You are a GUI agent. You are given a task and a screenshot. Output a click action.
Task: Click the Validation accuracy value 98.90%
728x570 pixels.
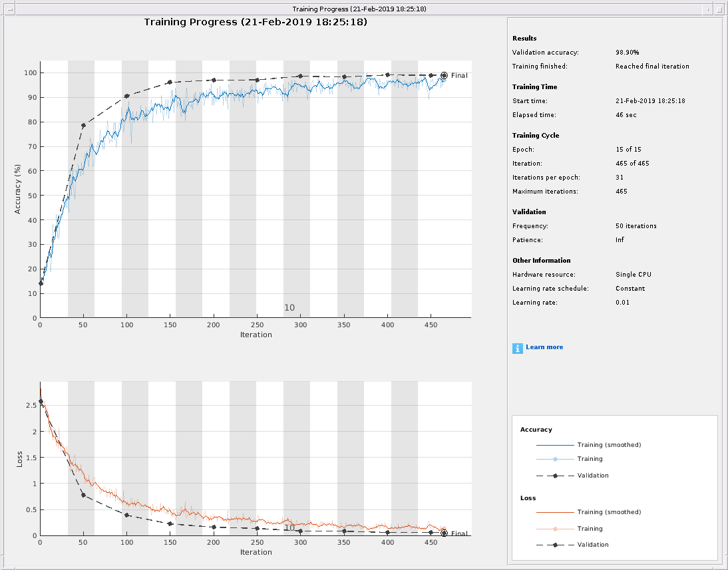628,52
